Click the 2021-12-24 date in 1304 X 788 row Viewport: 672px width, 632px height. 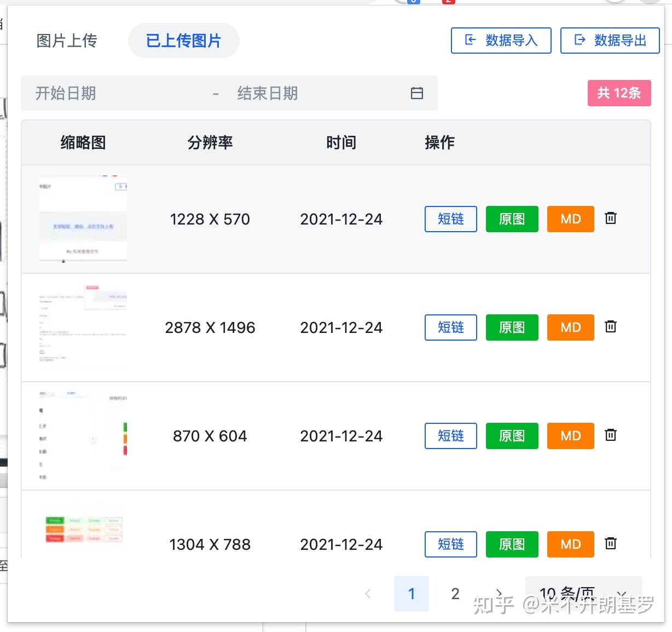point(341,544)
